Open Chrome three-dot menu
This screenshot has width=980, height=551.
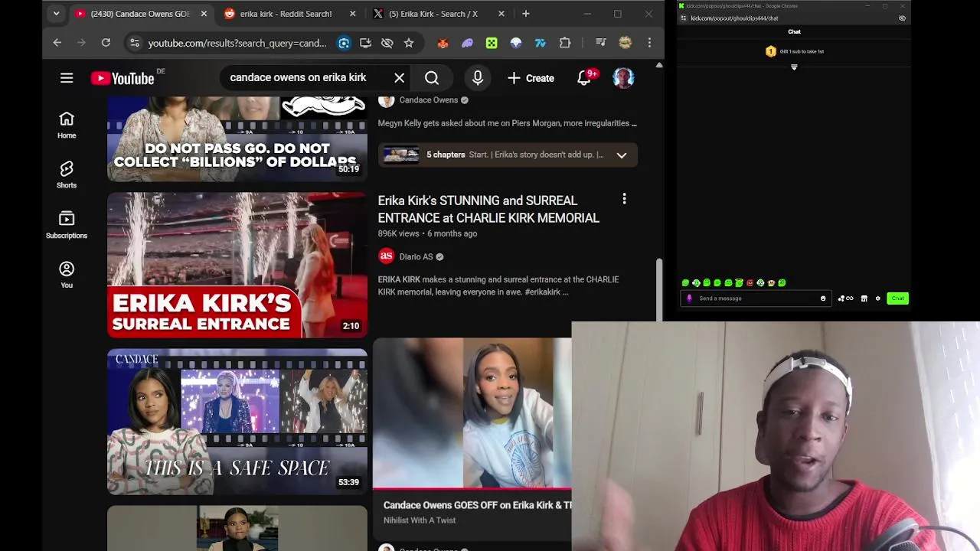coord(649,43)
